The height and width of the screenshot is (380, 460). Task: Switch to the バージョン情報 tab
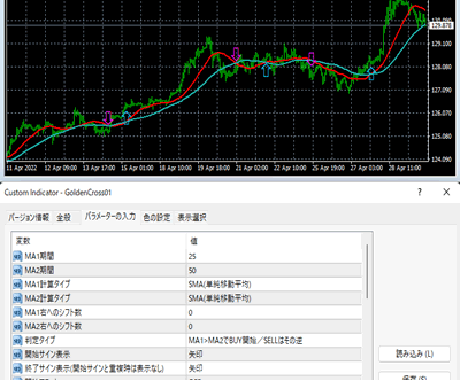coord(29,217)
